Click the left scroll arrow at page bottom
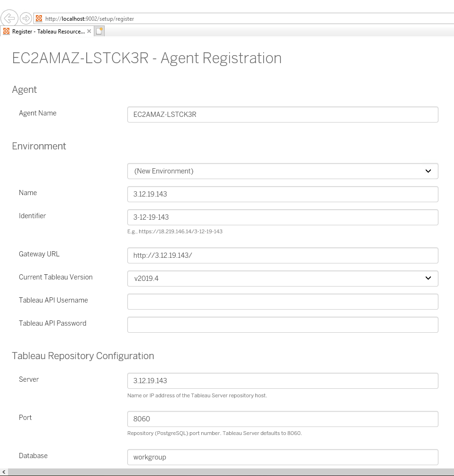 pyautogui.click(x=4, y=472)
